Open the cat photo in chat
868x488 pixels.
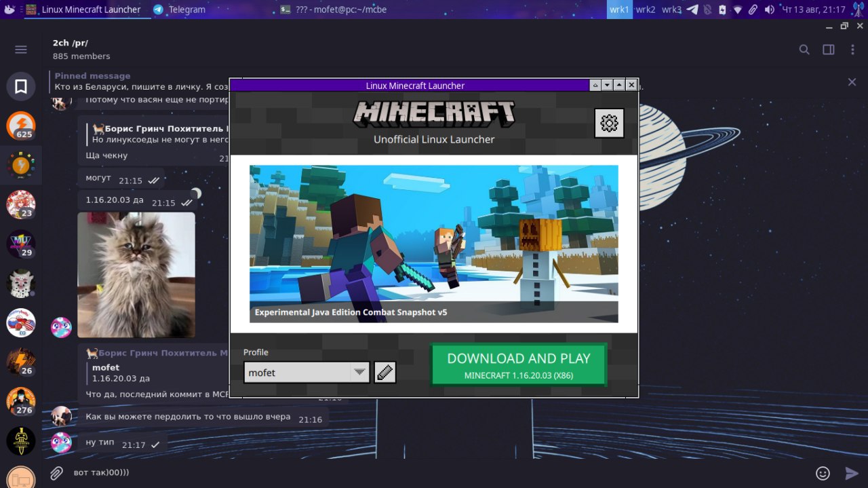tap(136, 275)
